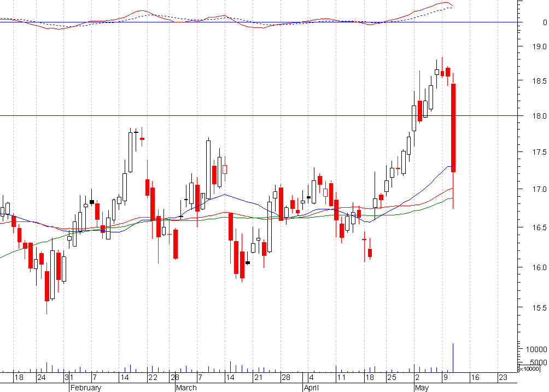The height and width of the screenshot is (392, 549).
Task: Click the 19.0 price axis label
Action: click(540, 46)
